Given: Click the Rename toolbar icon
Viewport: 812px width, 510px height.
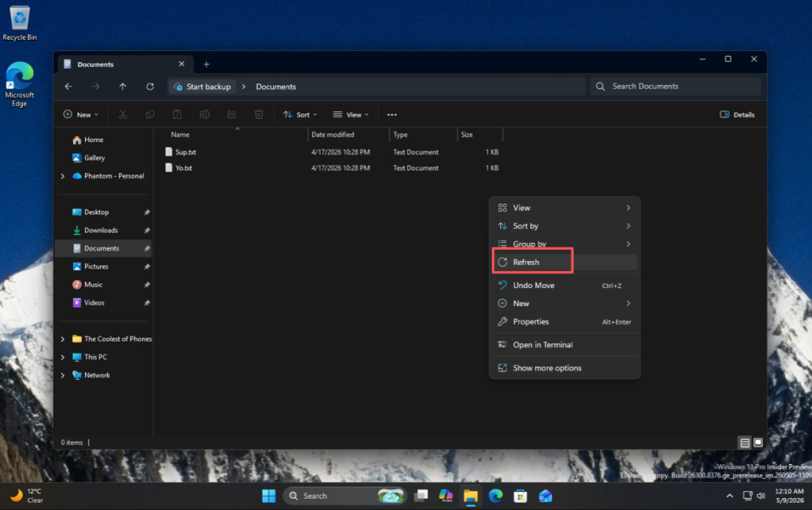Looking at the screenshot, I should point(205,114).
